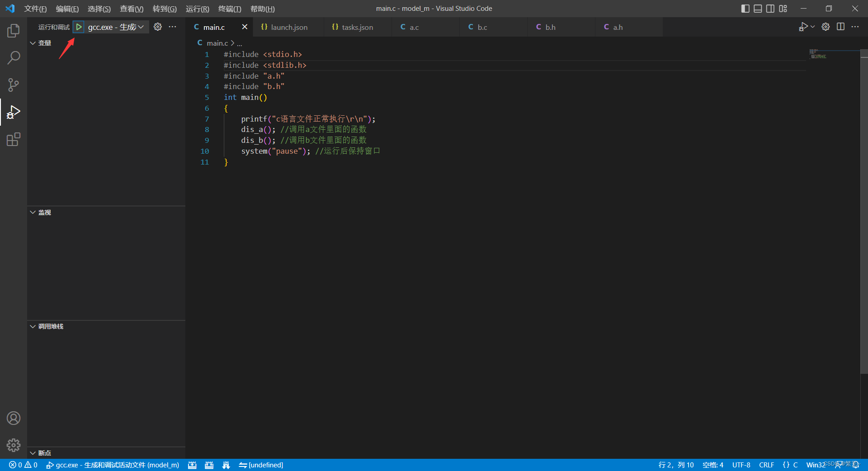The height and width of the screenshot is (471, 868).
Task: Click indentation setting 空格: 4
Action: coord(713,465)
